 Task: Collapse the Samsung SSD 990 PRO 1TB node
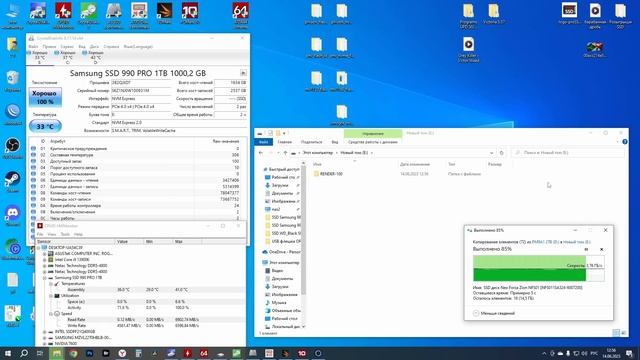[x=44, y=278]
